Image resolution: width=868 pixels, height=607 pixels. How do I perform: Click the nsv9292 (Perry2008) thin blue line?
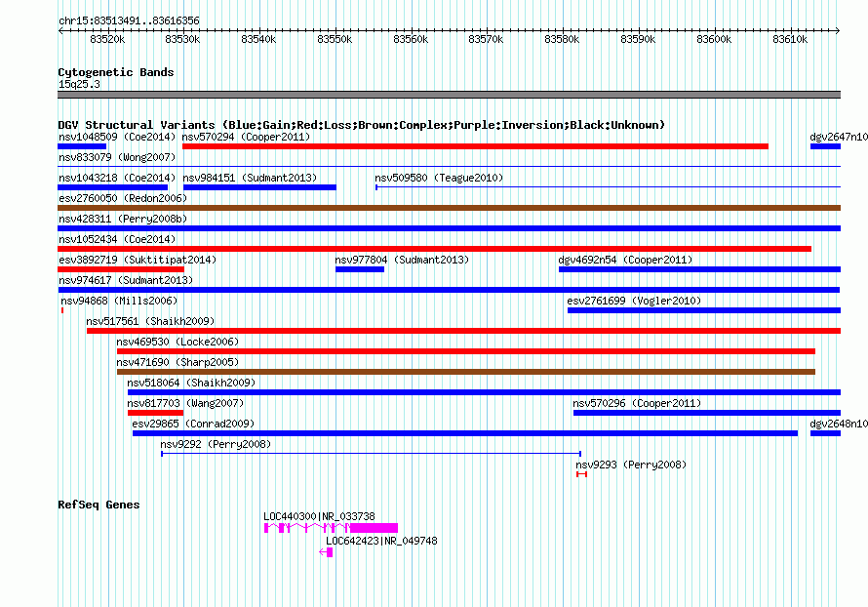click(371, 454)
